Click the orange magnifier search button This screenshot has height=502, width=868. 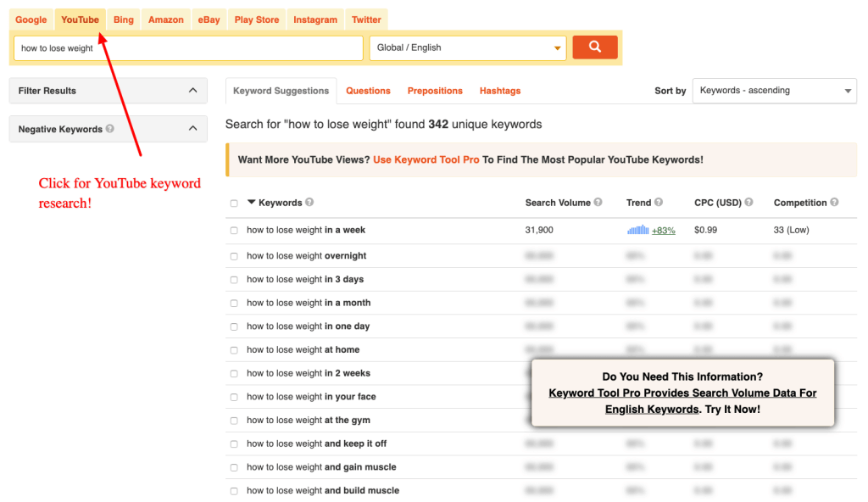594,47
